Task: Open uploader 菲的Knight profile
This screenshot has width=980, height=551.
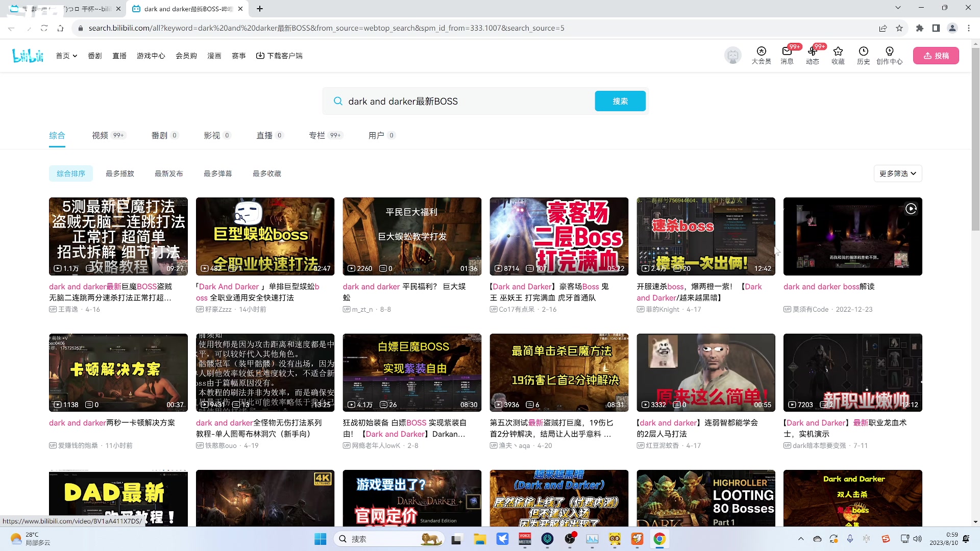Action: click(x=663, y=309)
